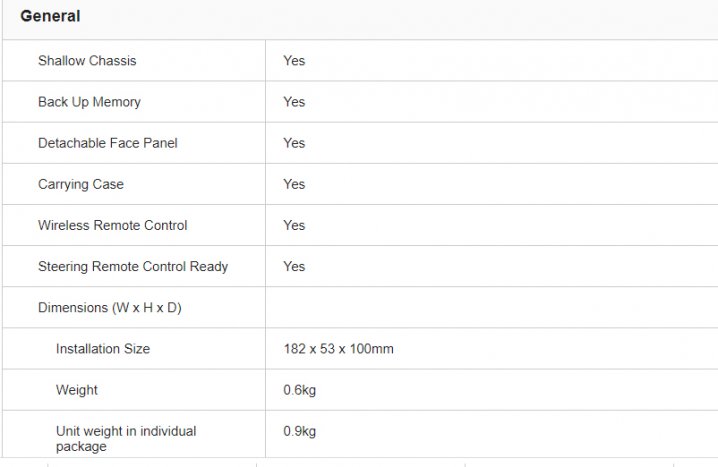Image resolution: width=718 pixels, height=467 pixels.
Task: Click the General section header
Action: (x=50, y=17)
